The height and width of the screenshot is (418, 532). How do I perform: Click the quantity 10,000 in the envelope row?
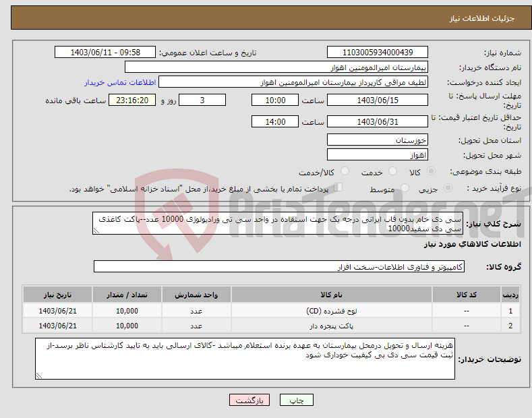click(127, 326)
